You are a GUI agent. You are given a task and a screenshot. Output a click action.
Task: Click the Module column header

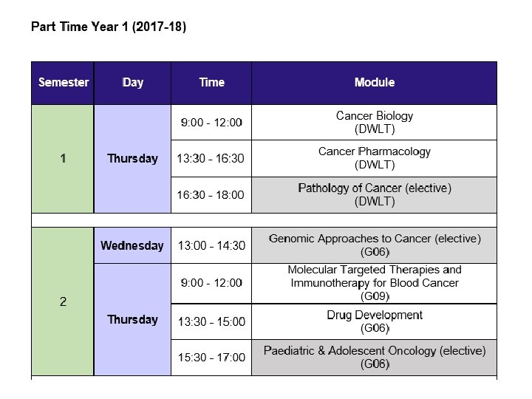click(375, 82)
